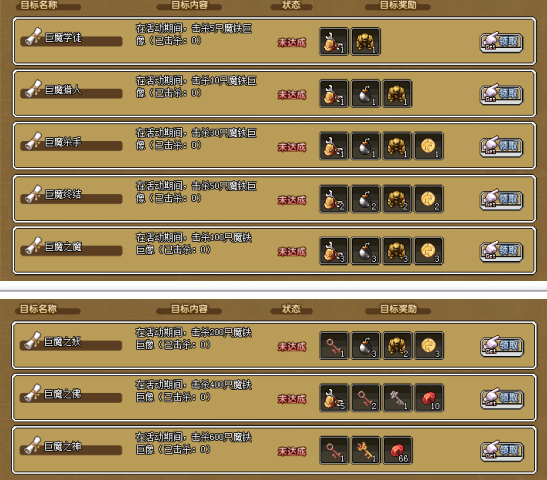The image size is (547, 480).
Task: Click the 巨魔终结 quest scroll icon
Action: coord(33,194)
